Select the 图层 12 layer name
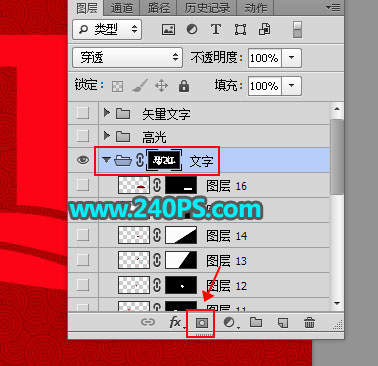 [226, 286]
